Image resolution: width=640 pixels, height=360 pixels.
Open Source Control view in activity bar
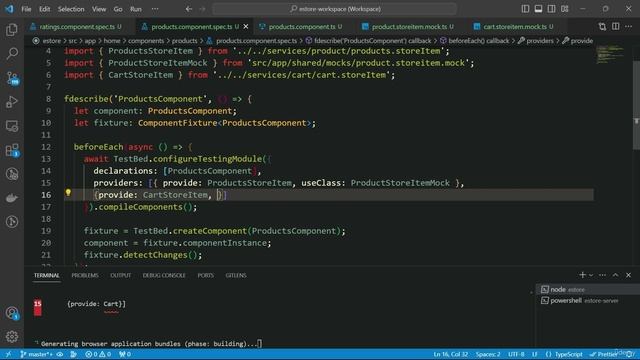[12, 78]
